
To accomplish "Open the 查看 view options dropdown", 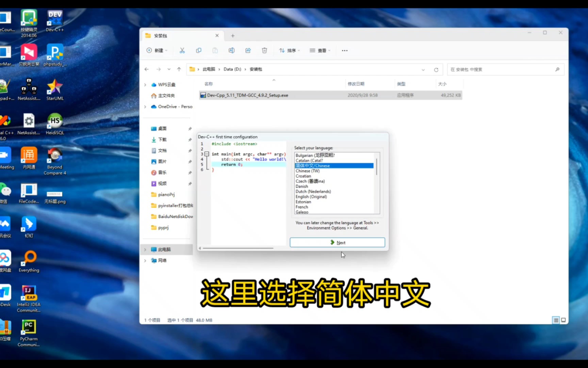I will tap(320, 50).
